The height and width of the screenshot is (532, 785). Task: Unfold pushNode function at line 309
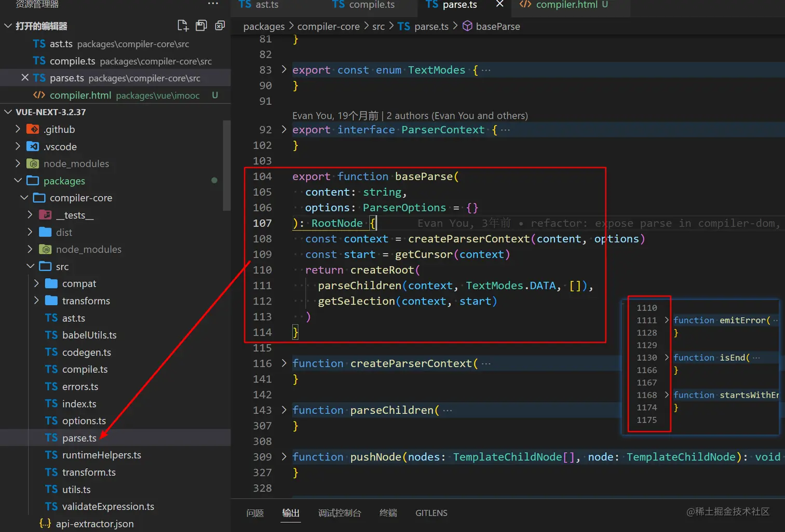click(x=283, y=456)
